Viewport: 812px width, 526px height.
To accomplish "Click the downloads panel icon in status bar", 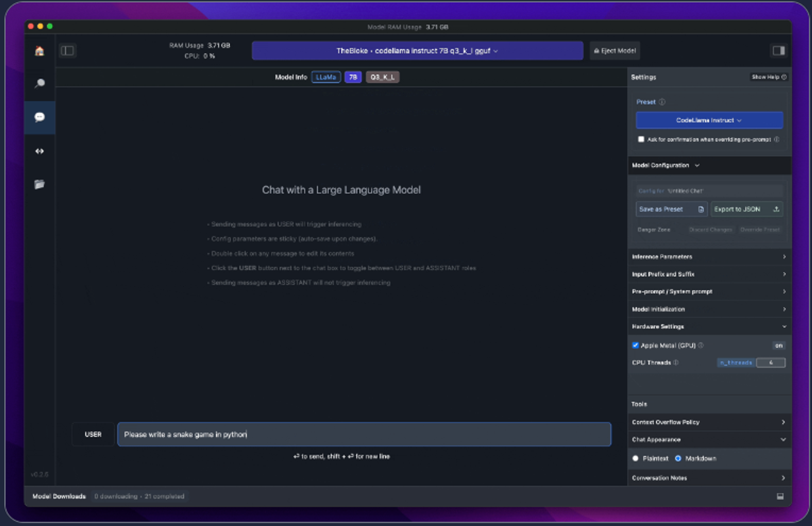I will coord(780,496).
